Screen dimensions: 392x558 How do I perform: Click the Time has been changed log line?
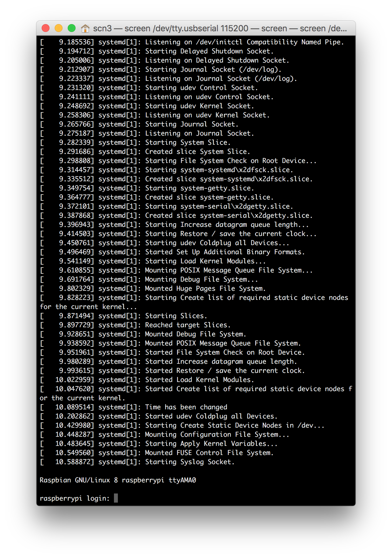(x=133, y=407)
